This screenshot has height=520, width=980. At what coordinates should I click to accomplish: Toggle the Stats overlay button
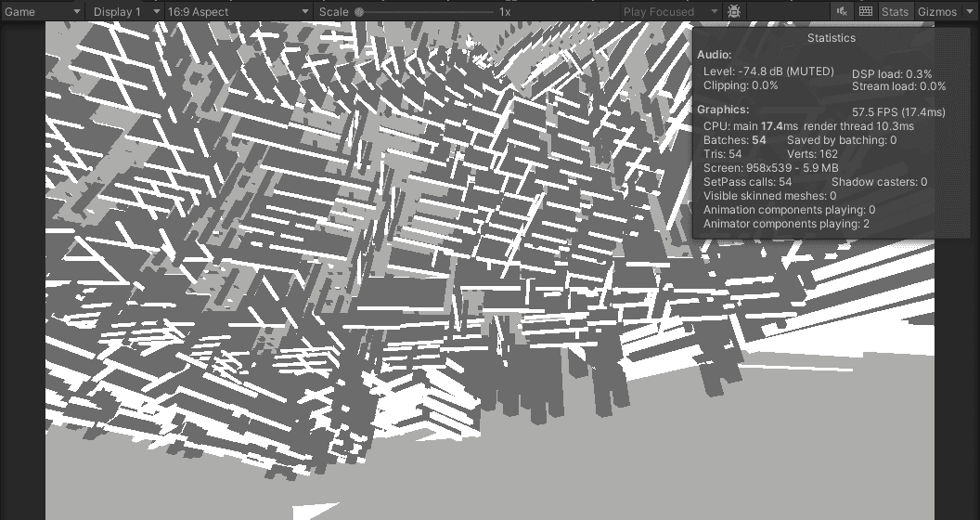point(895,11)
